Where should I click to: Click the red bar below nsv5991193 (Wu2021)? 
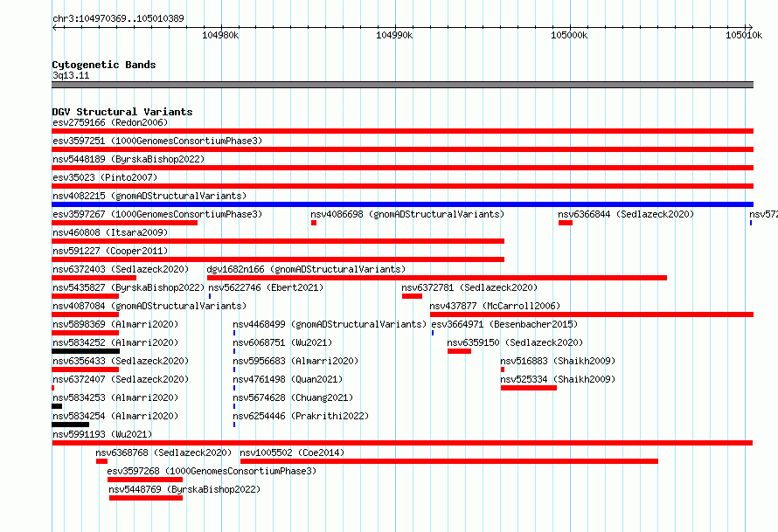coord(402,443)
